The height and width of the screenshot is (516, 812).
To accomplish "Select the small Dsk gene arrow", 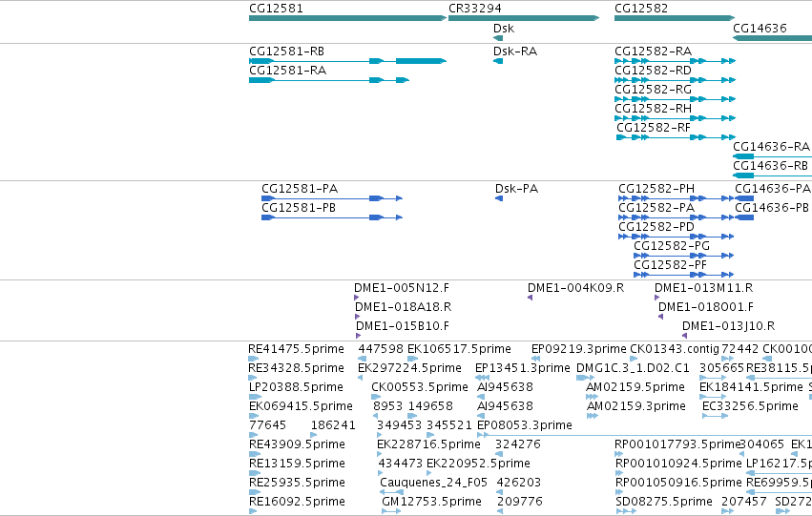I will pos(498,38).
